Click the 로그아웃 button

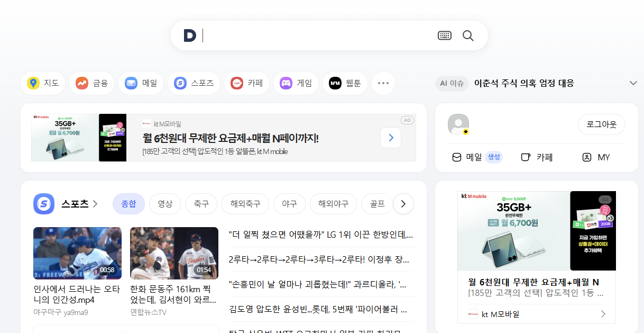coord(602,124)
